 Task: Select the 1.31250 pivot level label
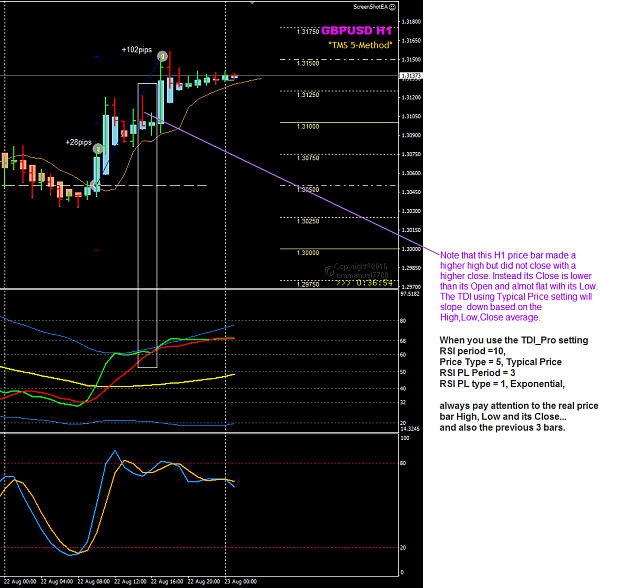pos(308,94)
